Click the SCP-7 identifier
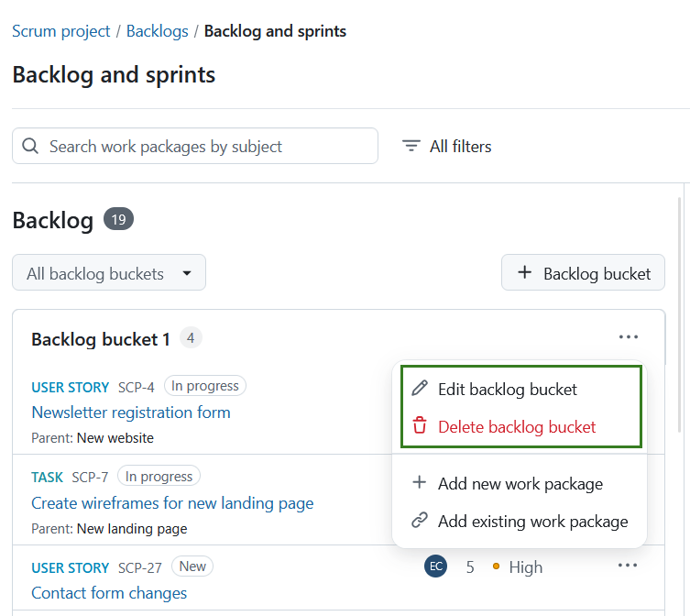 [x=90, y=478]
